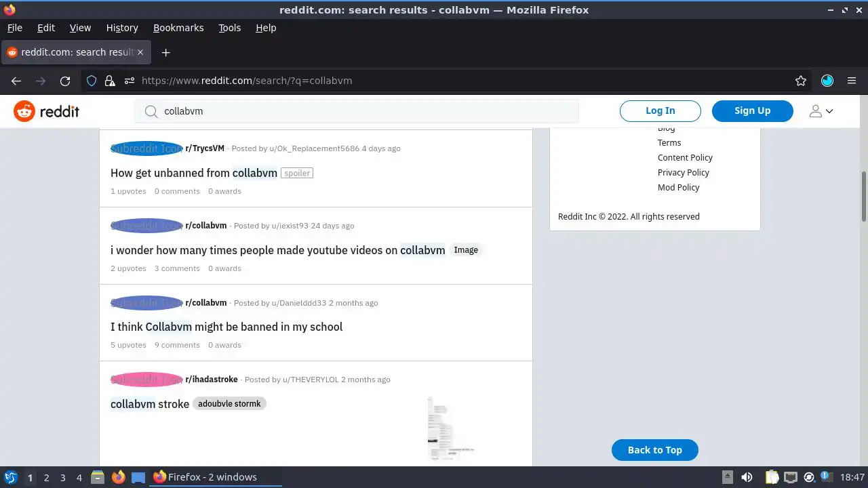
Task: Open a new tab with plus button
Action: (165, 52)
